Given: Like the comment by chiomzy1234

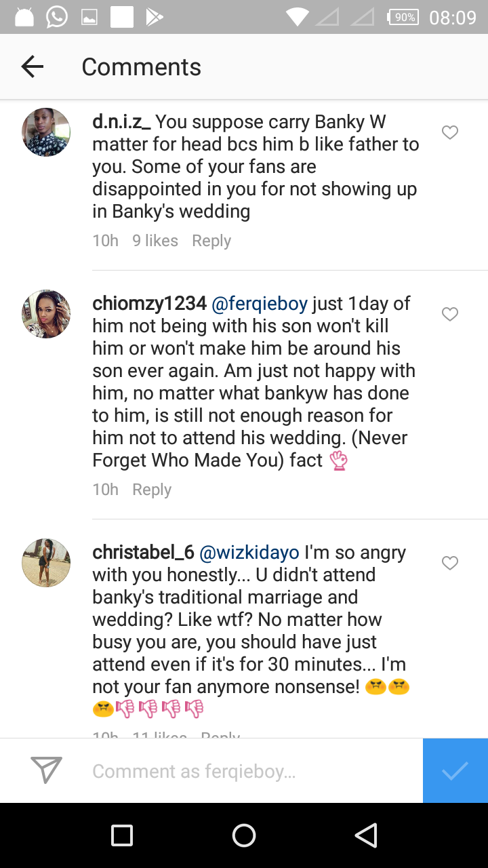Looking at the screenshot, I should pyautogui.click(x=450, y=314).
